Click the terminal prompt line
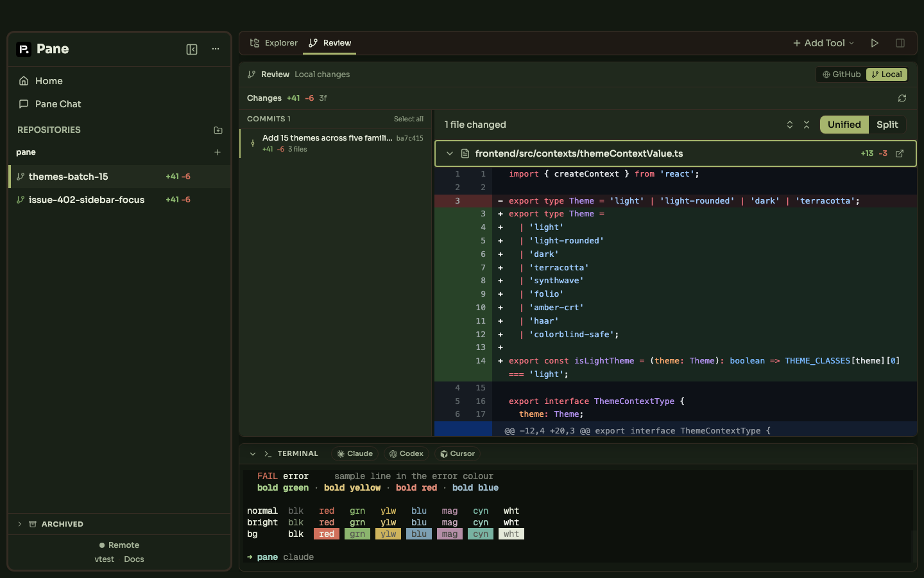The width and height of the screenshot is (924, 578). tap(280, 557)
